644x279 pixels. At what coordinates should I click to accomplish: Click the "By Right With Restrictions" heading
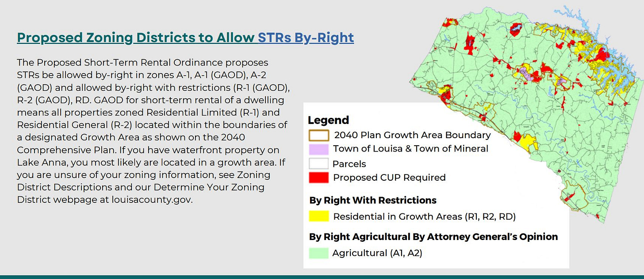pyautogui.click(x=373, y=200)
